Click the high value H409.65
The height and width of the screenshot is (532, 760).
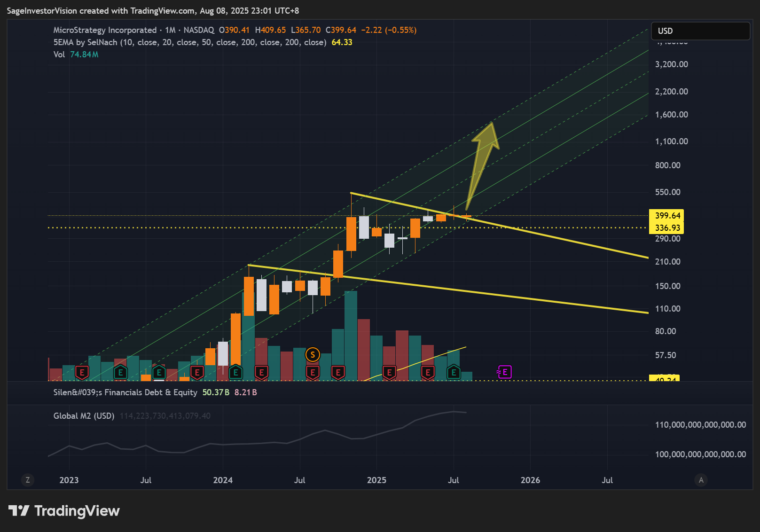click(270, 30)
